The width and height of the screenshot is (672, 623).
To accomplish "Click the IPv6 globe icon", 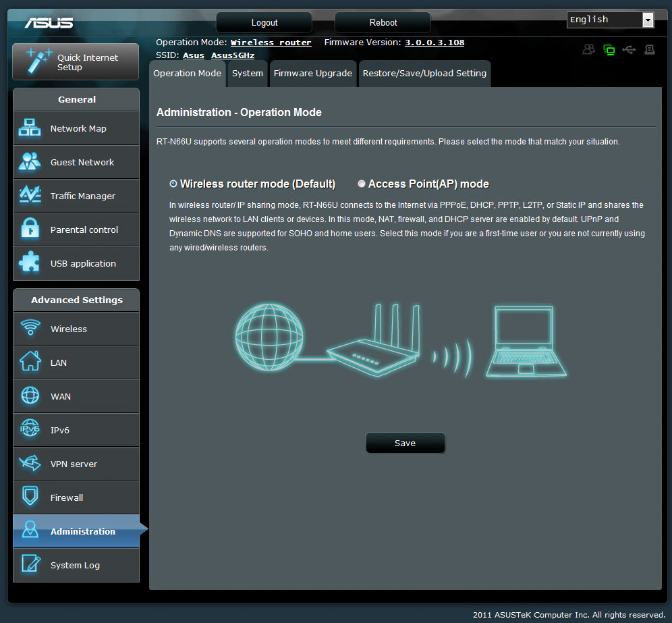I will [30, 429].
